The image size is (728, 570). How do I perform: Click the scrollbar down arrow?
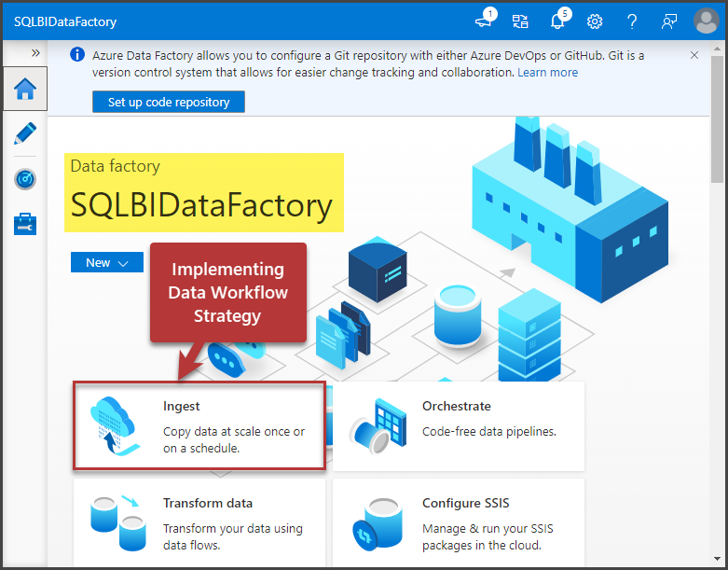717,560
